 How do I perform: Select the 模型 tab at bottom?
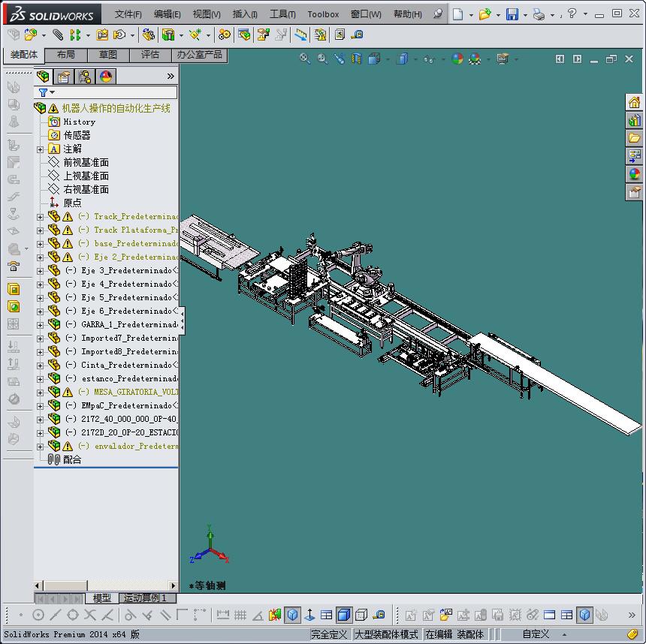[x=101, y=598]
